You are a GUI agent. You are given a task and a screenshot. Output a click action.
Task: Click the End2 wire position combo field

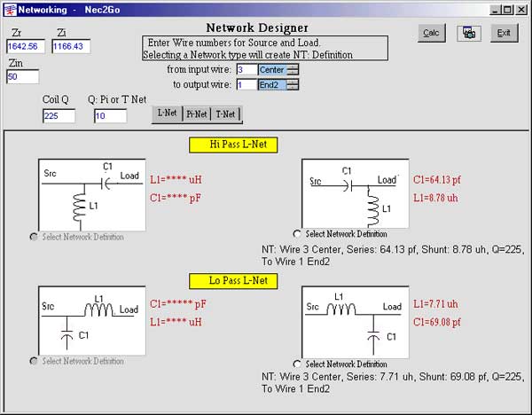(272, 84)
